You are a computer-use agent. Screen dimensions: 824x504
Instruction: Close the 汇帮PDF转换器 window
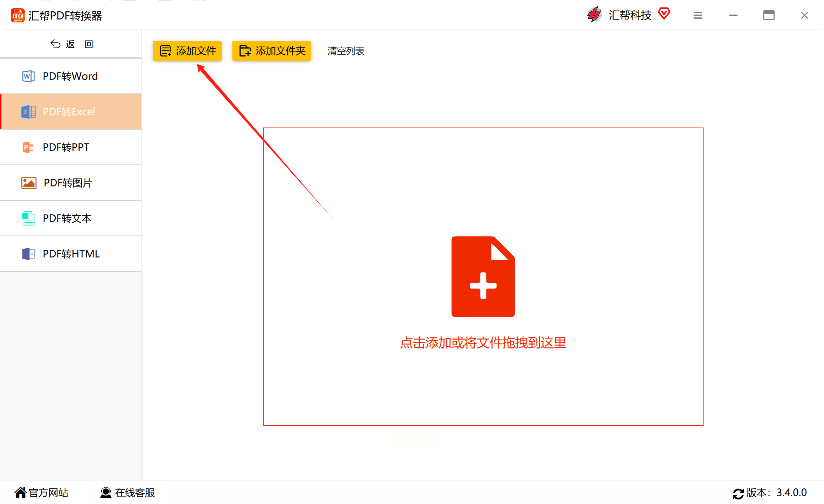click(804, 15)
